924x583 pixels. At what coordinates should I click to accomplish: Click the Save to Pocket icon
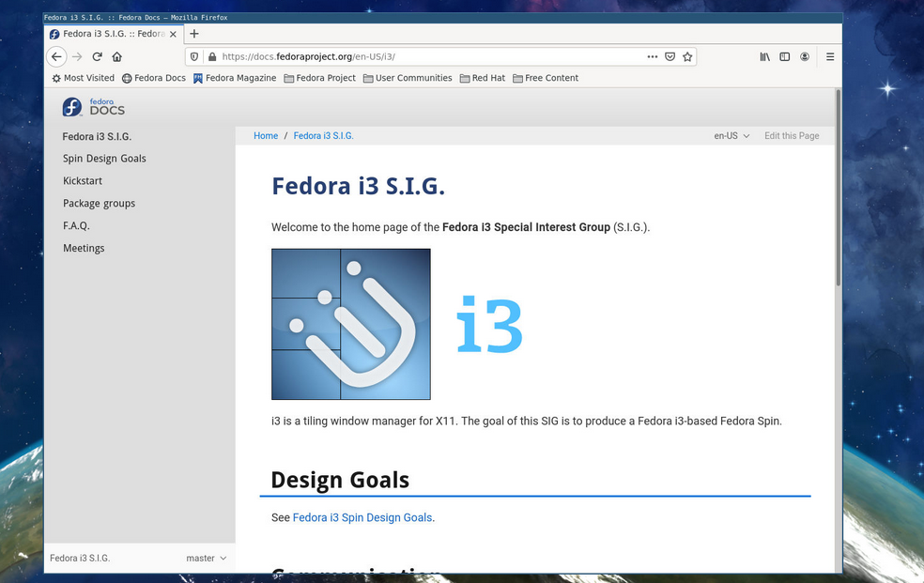[670, 56]
